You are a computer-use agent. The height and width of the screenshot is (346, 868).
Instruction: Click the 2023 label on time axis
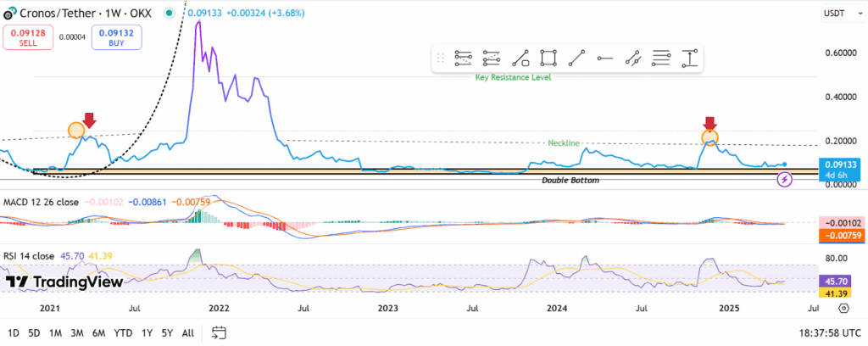pyautogui.click(x=387, y=307)
